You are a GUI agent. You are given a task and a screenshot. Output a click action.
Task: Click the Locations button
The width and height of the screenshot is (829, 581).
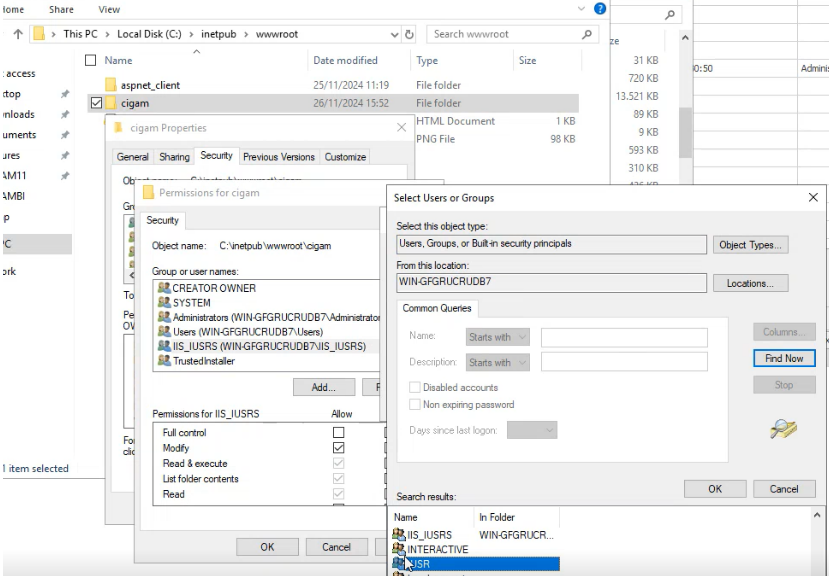[x=750, y=283]
